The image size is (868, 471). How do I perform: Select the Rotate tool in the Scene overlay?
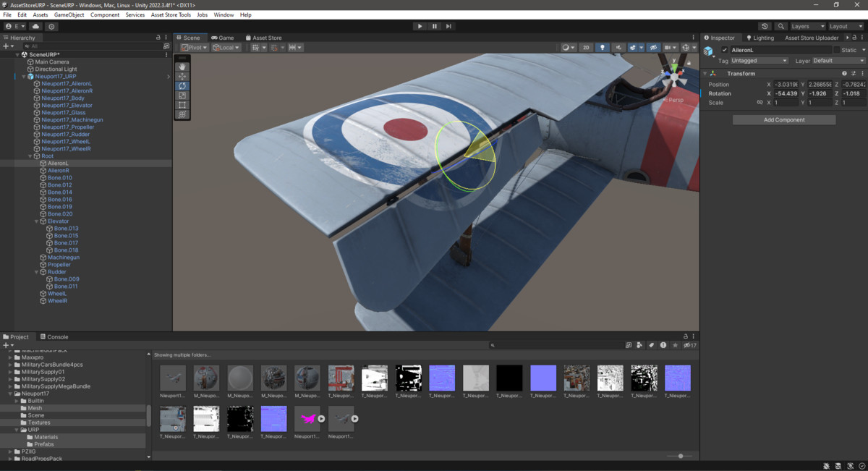182,86
